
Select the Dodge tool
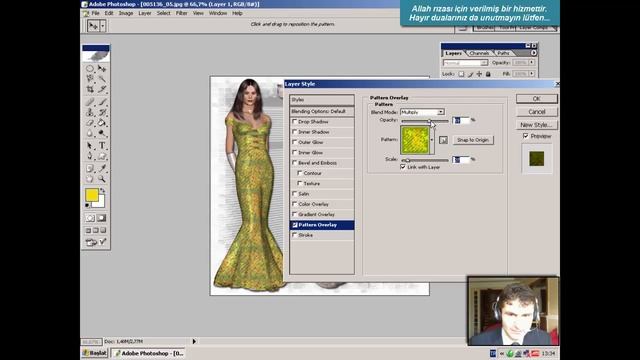(102, 133)
